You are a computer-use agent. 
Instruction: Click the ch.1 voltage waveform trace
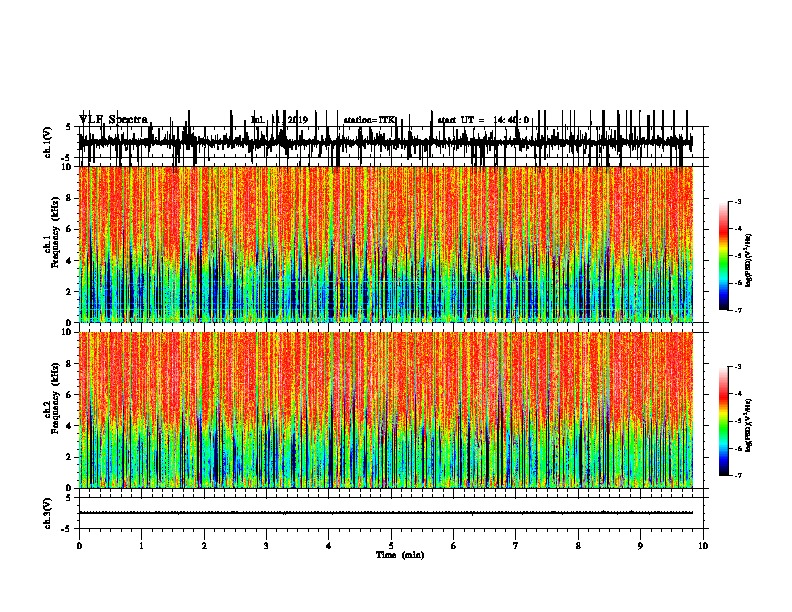click(385, 142)
